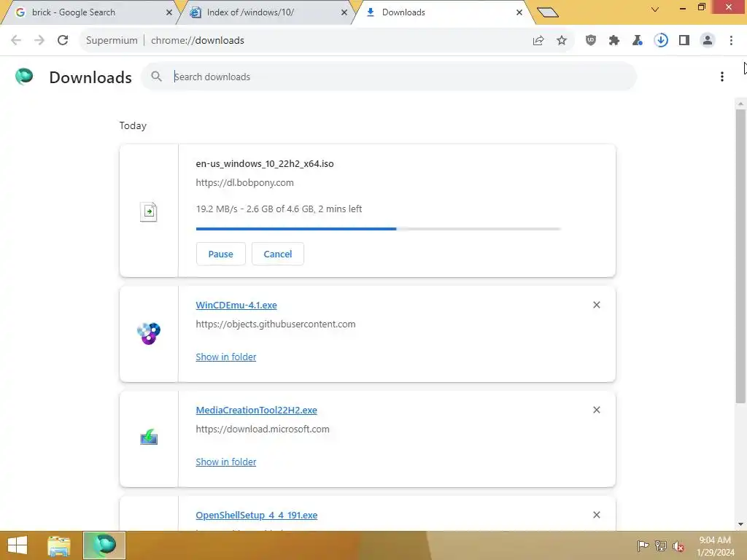The width and height of the screenshot is (747, 560).
Task: Show MediaCreationTool22H2.exe in folder
Action: (x=226, y=462)
